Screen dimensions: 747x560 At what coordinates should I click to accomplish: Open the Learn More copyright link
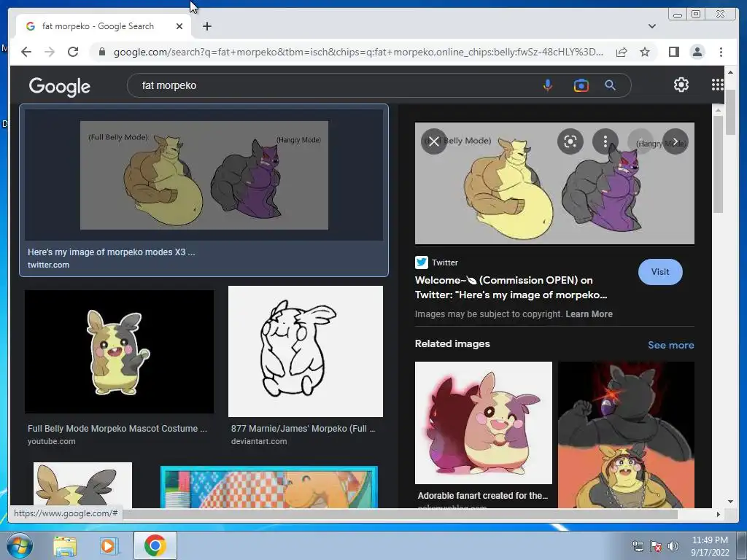589,314
